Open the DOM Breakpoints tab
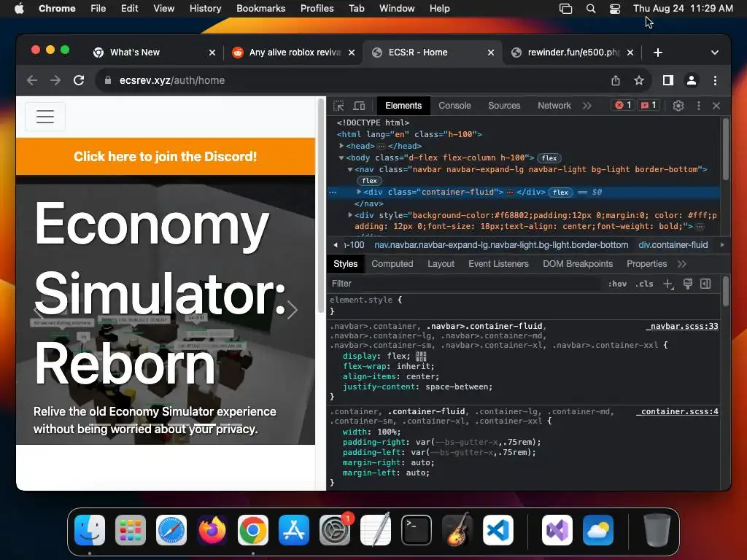 click(578, 264)
